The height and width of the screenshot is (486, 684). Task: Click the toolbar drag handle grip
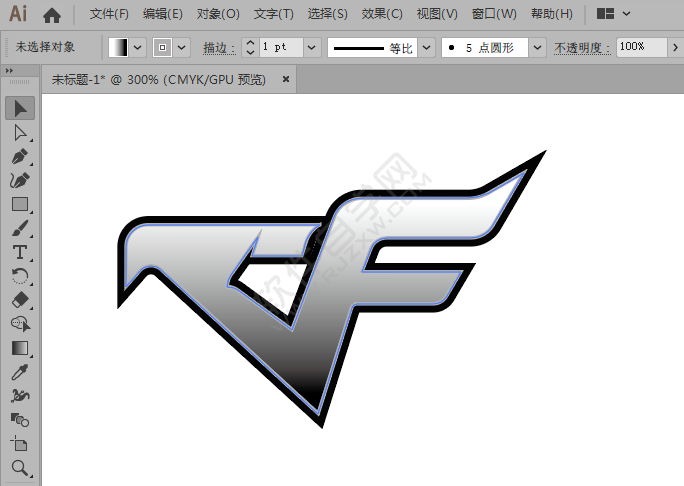(20, 82)
